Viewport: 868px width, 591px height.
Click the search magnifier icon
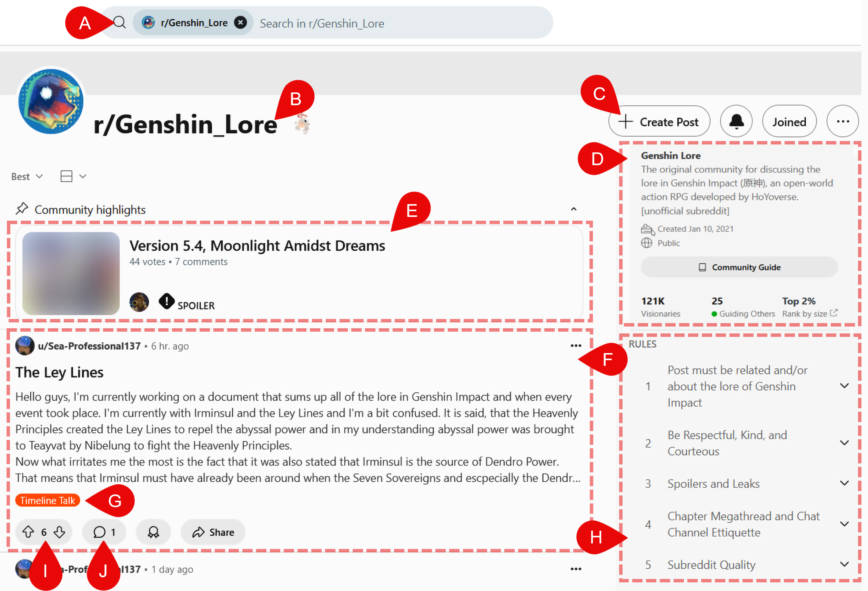pyautogui.click(x=120, y=23)
